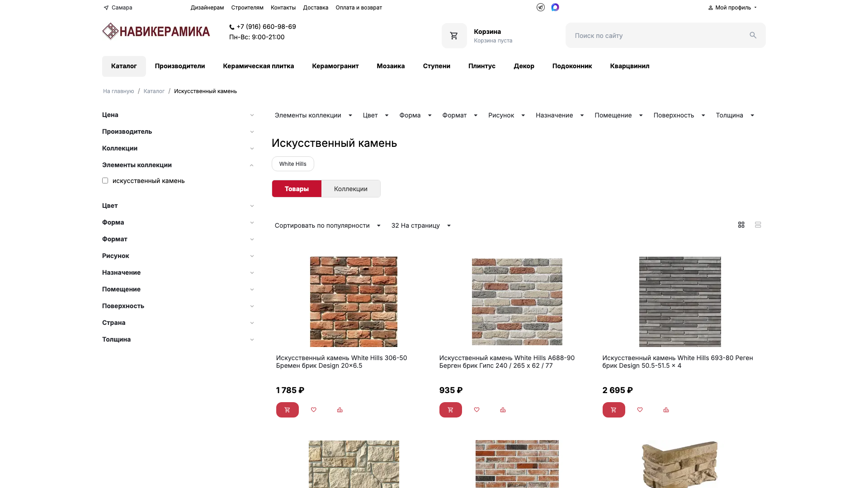Open the Мой профиль dropdown

pos(732,8)
